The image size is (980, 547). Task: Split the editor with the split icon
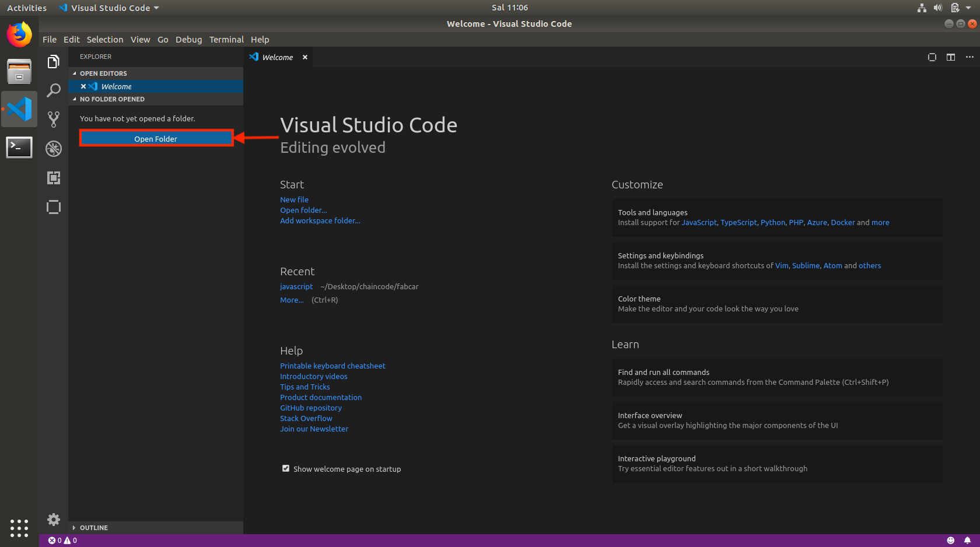[x=951, y=57]
